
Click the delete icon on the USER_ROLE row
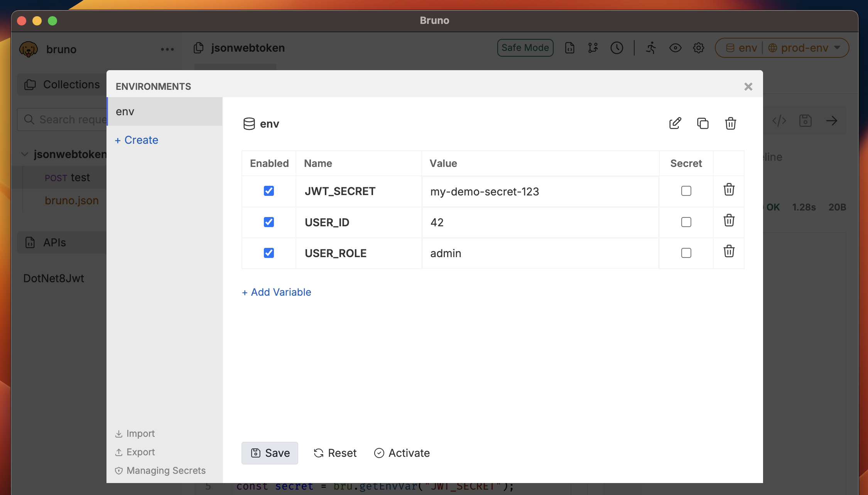click(x=728, y=251)
